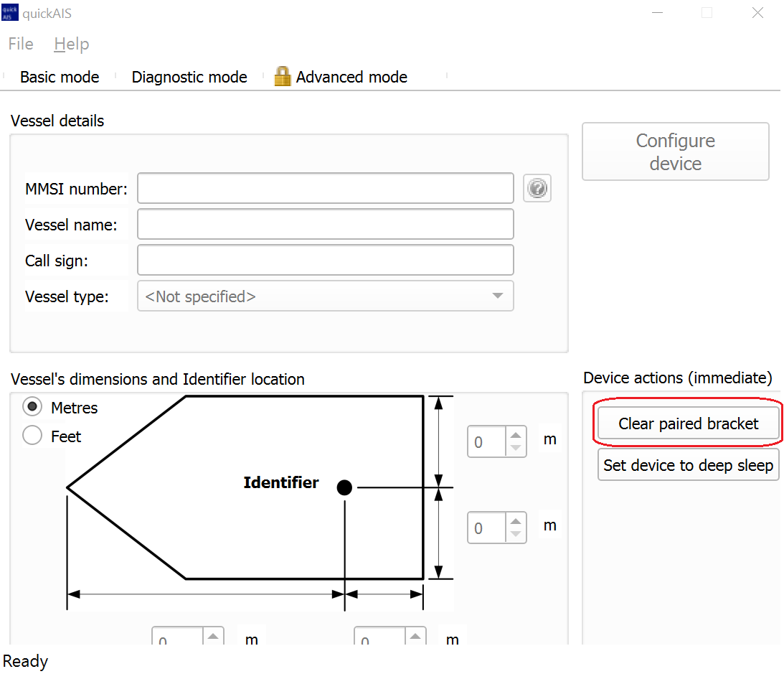The width and height of the screenshot is (784, 674).
Task: Decrease the second right-side dimension value
Action: pos(515,535)
